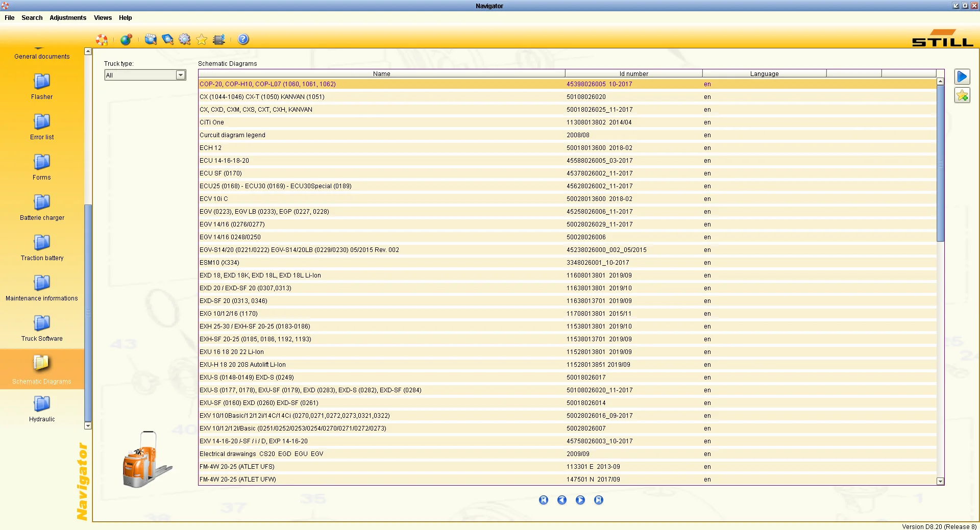Go to the last page of results

click(599, 500)
